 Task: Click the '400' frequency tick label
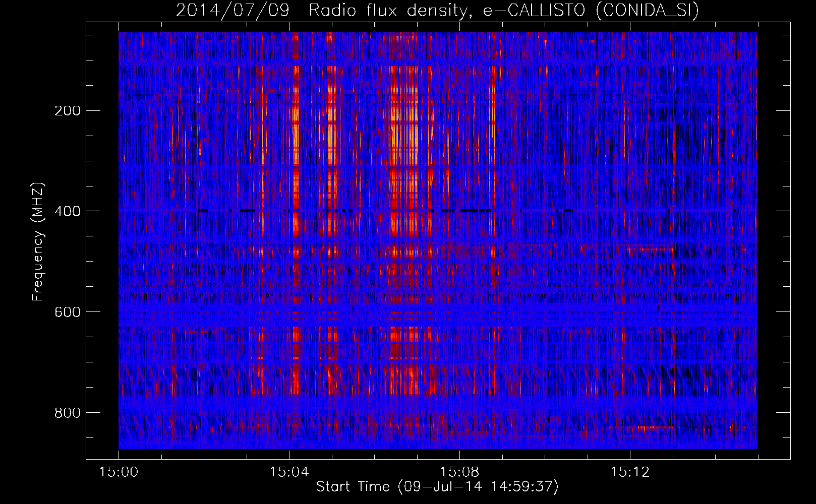coord(67,212)
